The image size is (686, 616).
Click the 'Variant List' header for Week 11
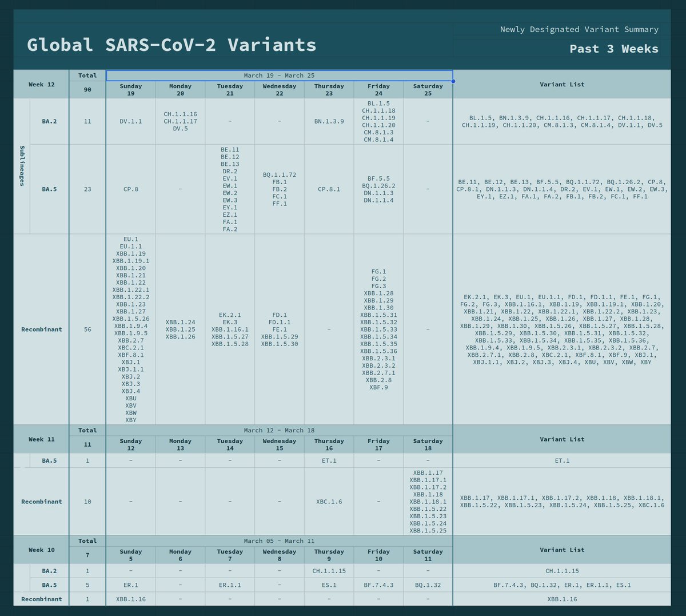coord(562,439)
